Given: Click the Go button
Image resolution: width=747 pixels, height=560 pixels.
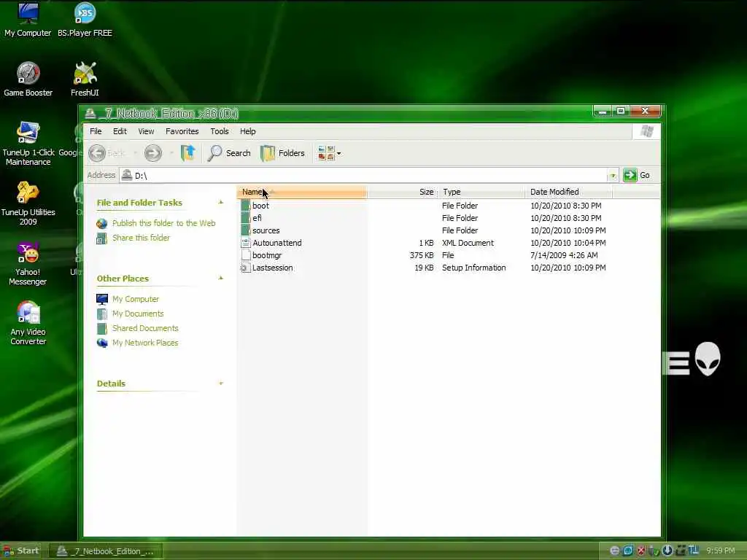Looking at the screenshot, I should (637, 175).
